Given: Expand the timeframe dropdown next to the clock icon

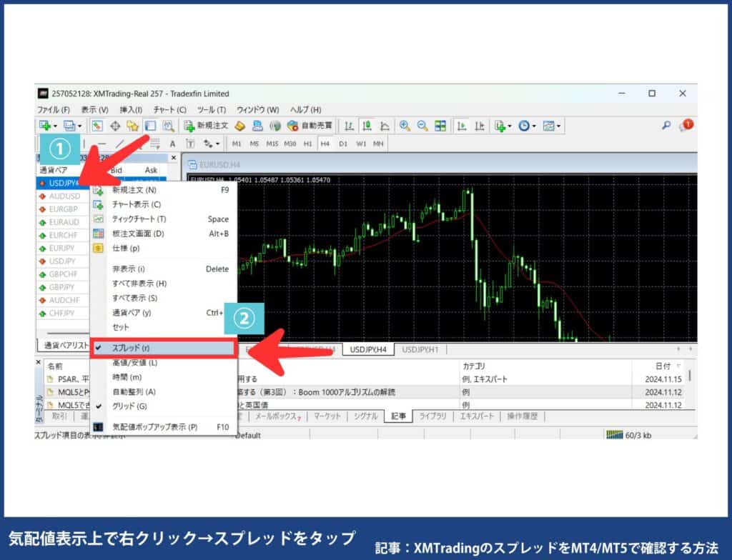Looking at the screenshot, I should [x=535, y=126].
